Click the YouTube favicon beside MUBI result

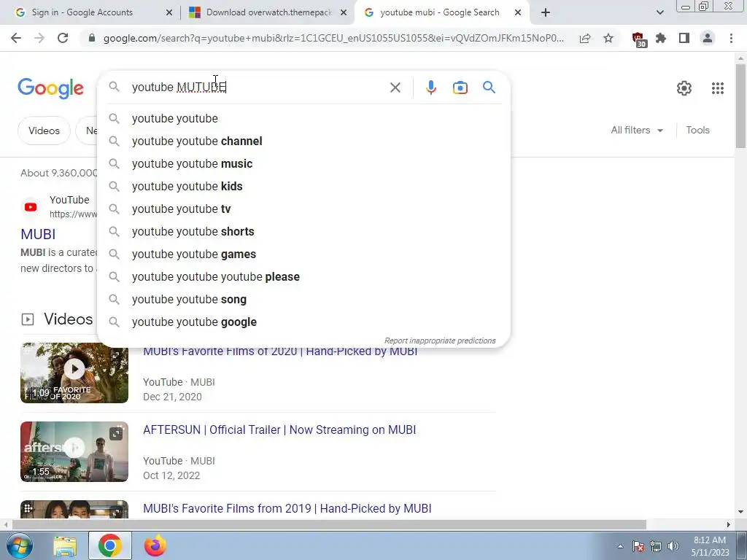(x=31, y=206)
